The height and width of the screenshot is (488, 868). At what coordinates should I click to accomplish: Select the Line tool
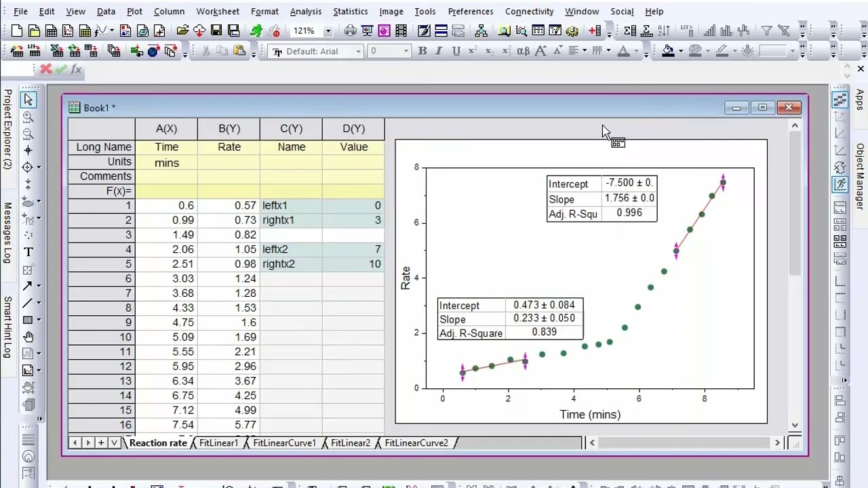(28, 303)
